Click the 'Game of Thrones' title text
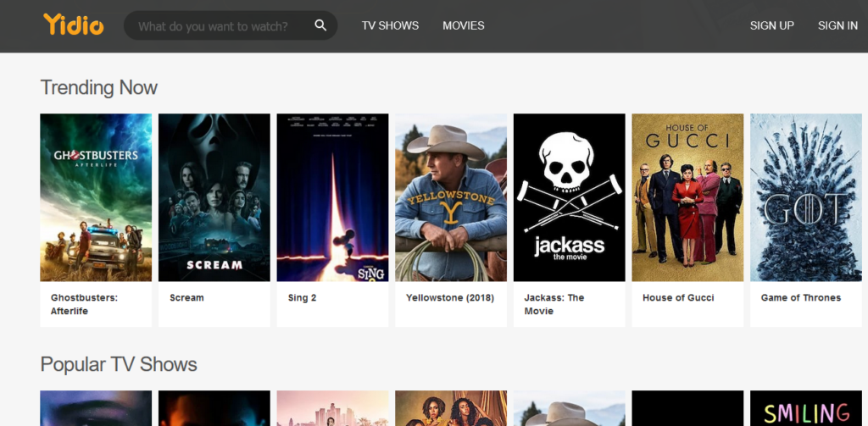 tap(800, 297)
